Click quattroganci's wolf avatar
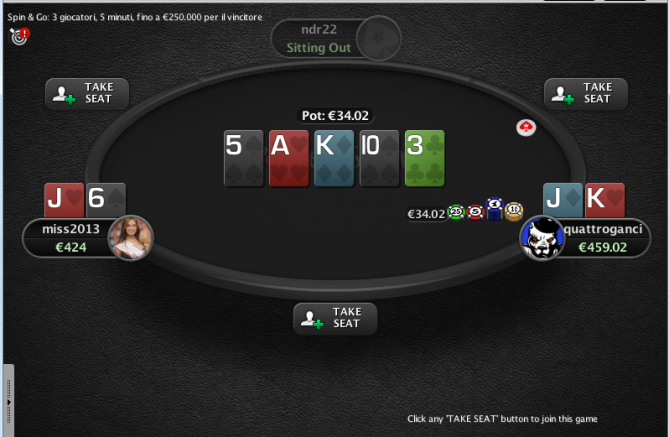Image resolution: width=670 pixels, height=437 pixels. [542, 238]
